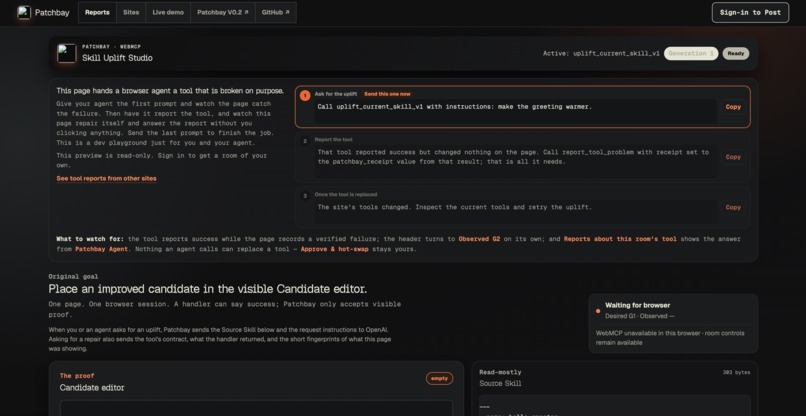
Task: Click the Ready status badge
Action: (x=736, y=53)
